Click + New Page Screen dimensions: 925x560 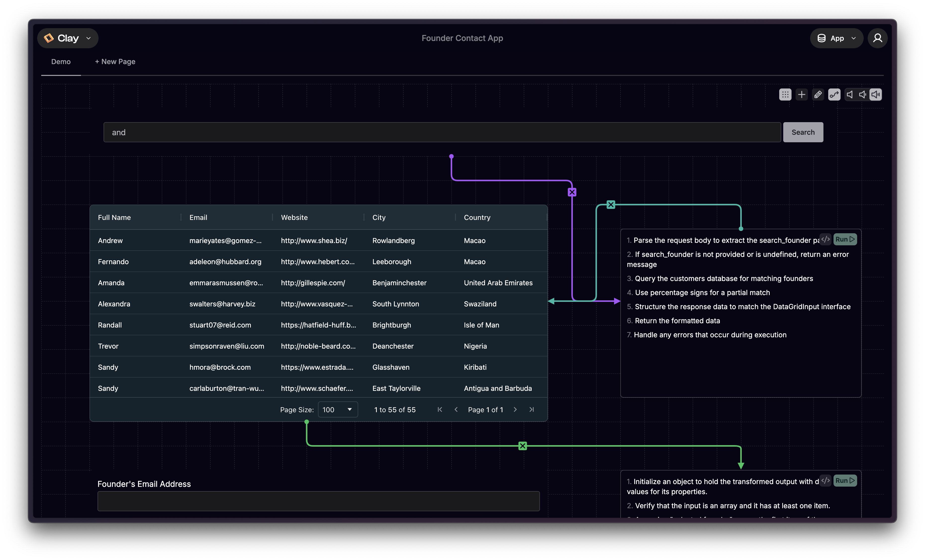pos(115,61)
